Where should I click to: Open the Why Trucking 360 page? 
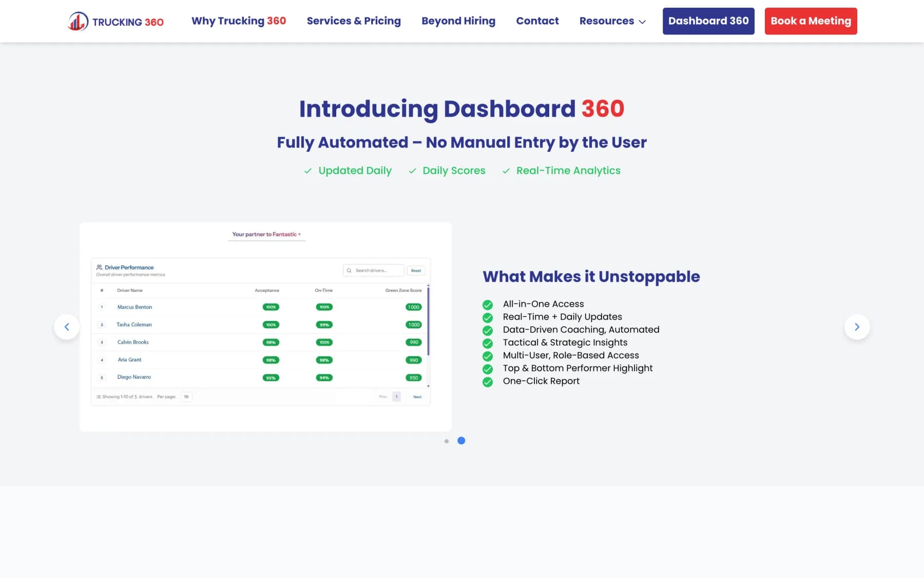239,21
